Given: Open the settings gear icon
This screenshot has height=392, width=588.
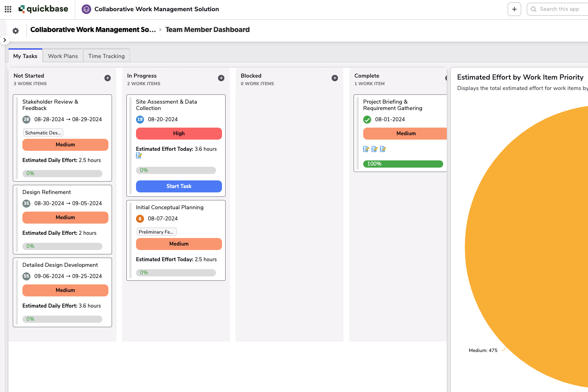Looking at the screenshot, I should click(16, 31).
